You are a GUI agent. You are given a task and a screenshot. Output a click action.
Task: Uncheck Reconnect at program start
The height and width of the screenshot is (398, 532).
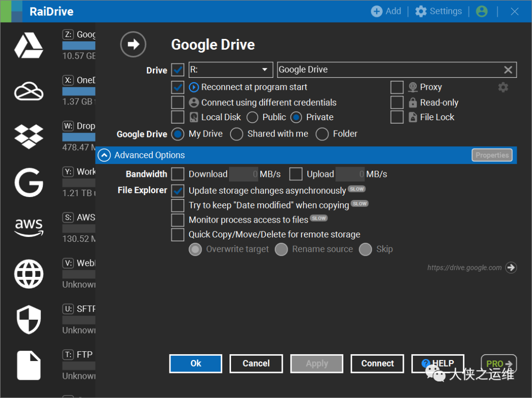[x=178, y=87]
